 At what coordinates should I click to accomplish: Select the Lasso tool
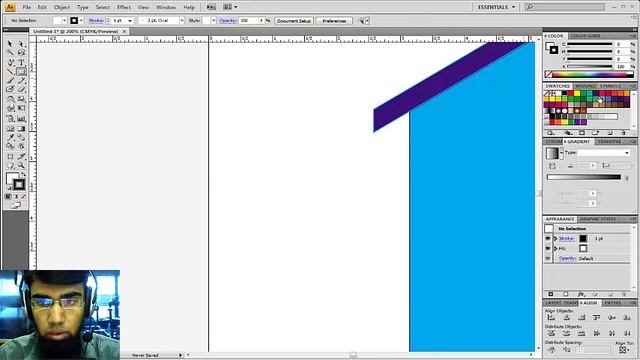[21, 53]
